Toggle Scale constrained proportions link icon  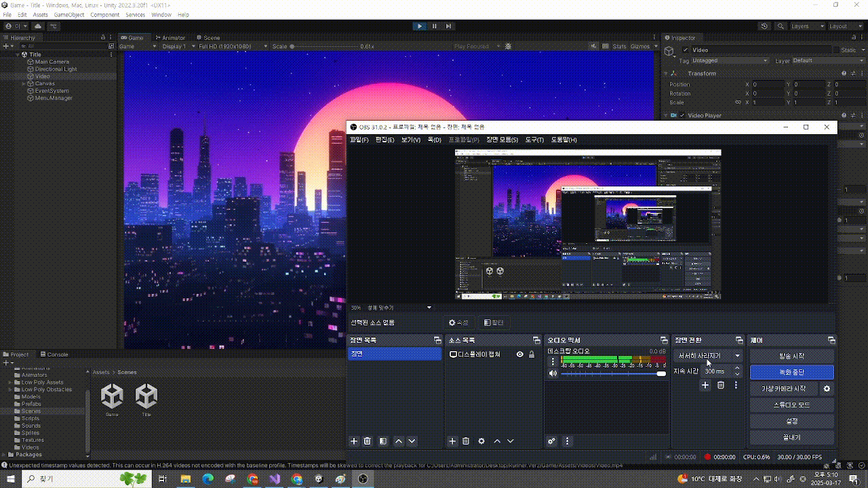pos(738,102)
